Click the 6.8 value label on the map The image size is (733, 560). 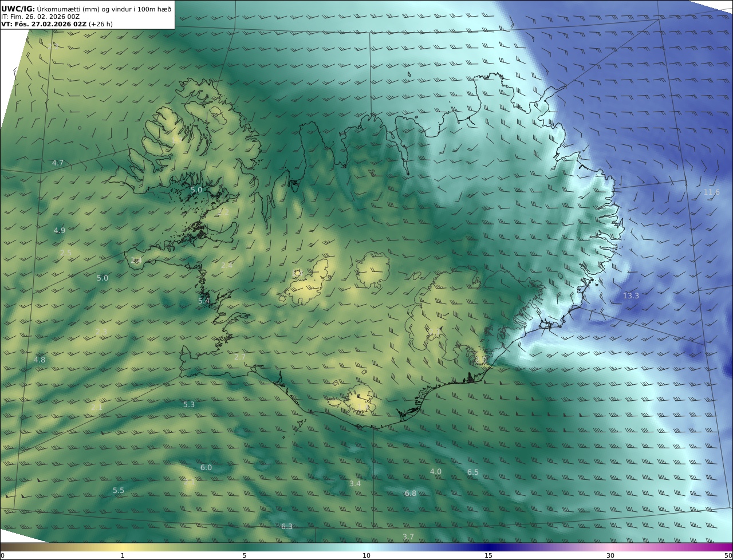[x=411, y=494]
